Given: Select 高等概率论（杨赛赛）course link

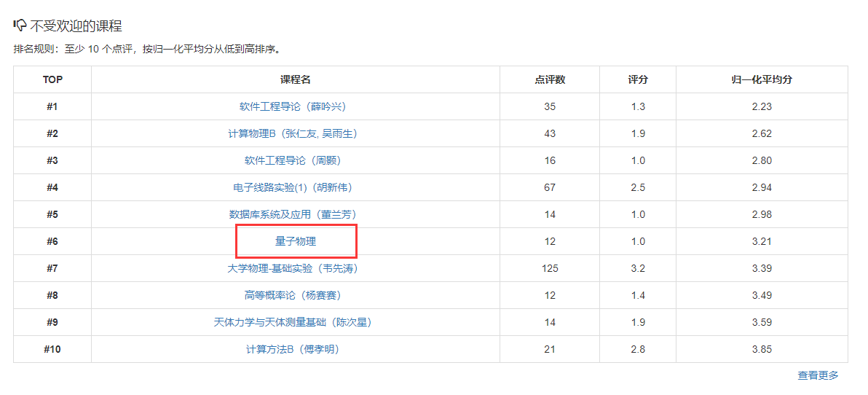Looking at the screenshot, I should coord(293,295).
